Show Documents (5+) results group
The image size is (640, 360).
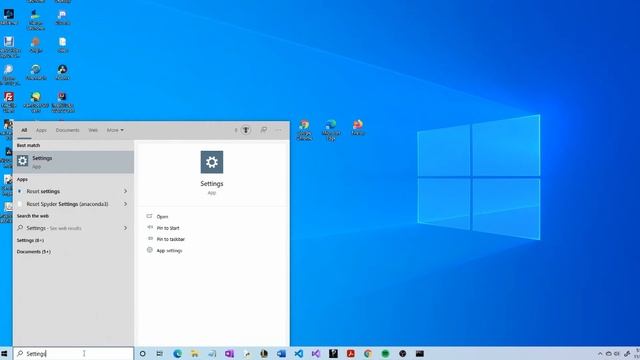[33, 252]
